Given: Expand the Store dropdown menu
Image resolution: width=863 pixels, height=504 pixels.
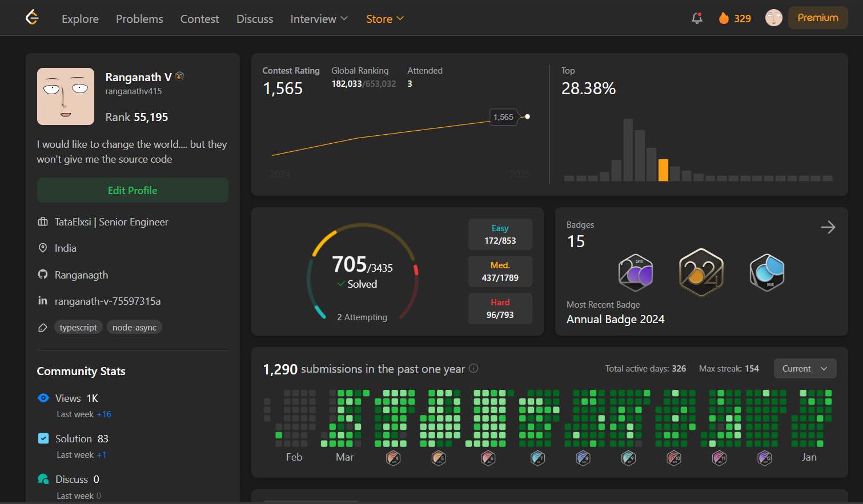Looking at the screenshot, I should click(x=385, y=19).
